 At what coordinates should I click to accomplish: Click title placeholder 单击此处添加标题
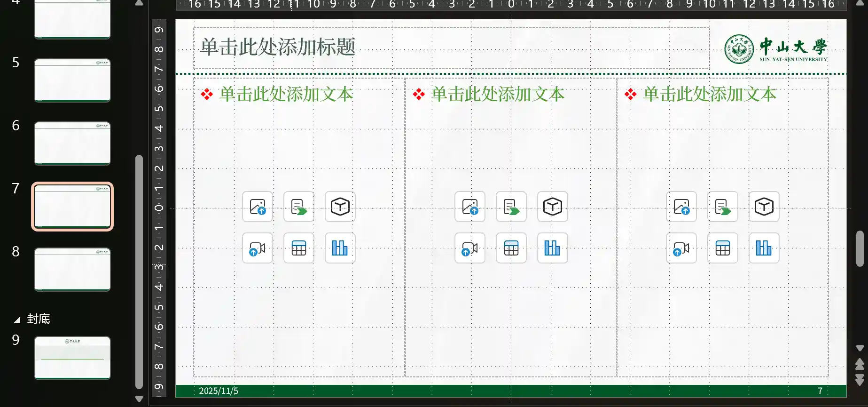pos(451,48)
